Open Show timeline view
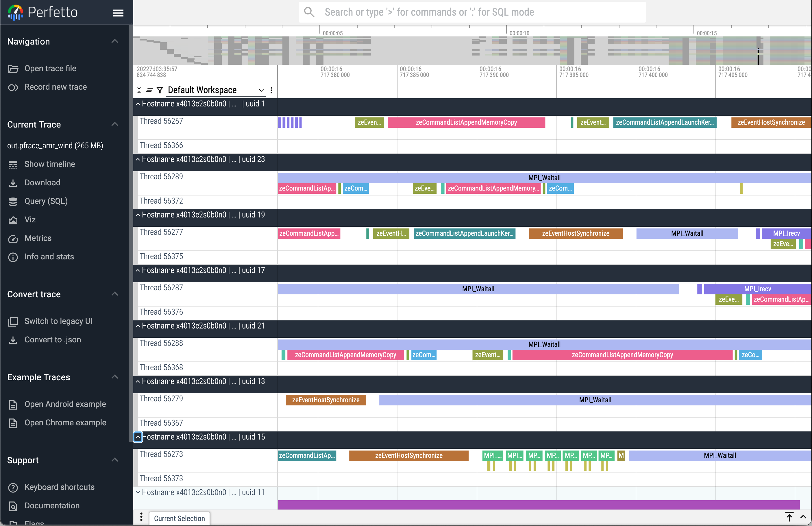This screenshot has width=812, height=526. 50,164
